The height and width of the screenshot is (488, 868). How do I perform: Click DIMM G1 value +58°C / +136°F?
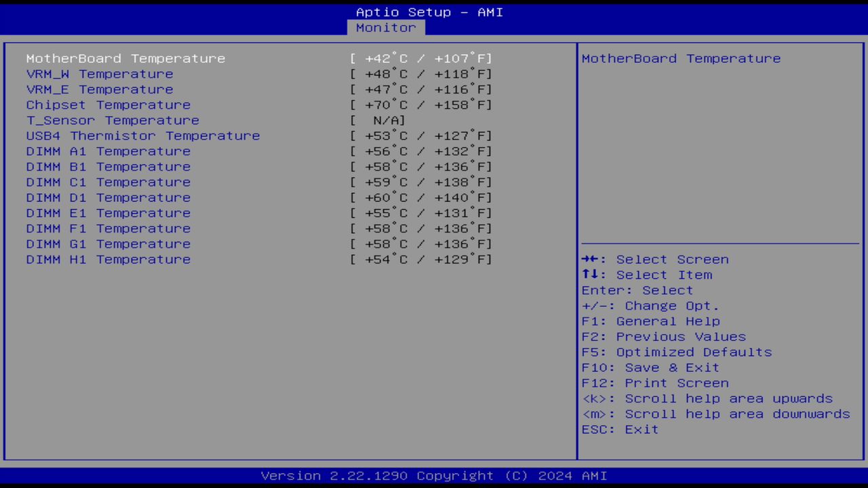[421, 244]
